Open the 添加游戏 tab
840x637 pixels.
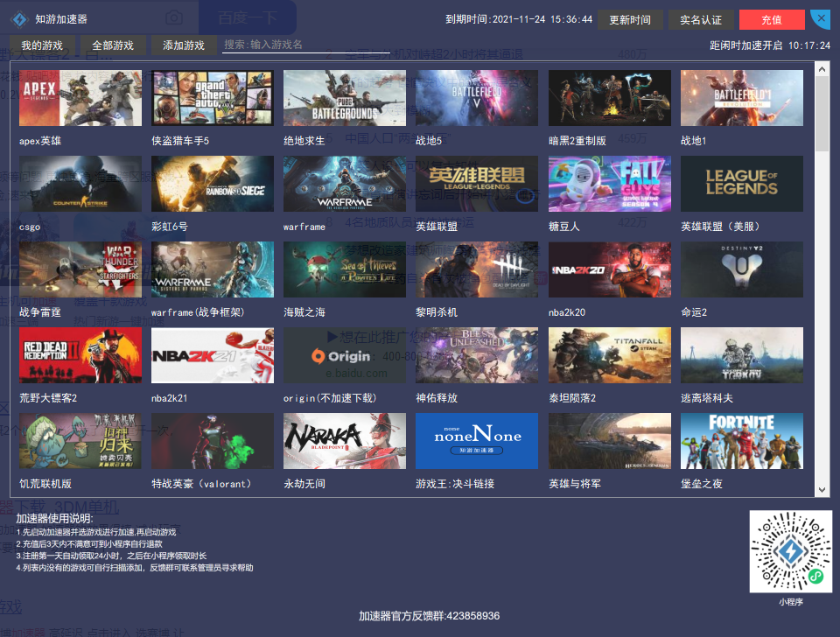[184, 45]
